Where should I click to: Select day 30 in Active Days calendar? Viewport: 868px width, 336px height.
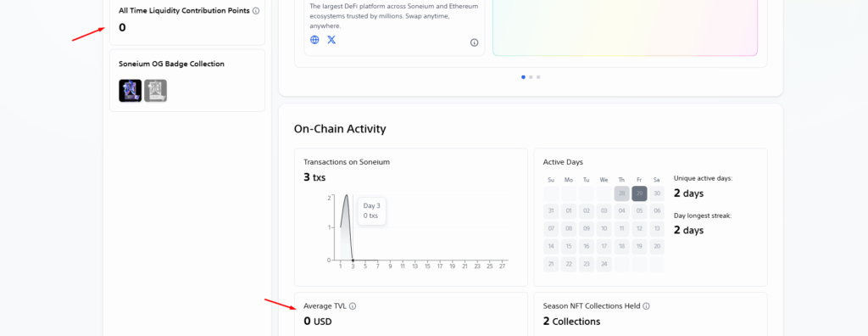click(657, 193)
